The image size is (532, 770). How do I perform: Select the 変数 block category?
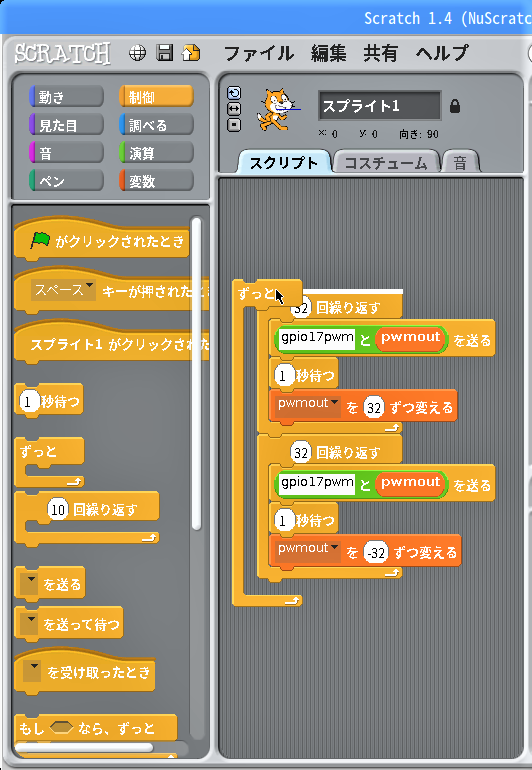[x=156, y=181]
